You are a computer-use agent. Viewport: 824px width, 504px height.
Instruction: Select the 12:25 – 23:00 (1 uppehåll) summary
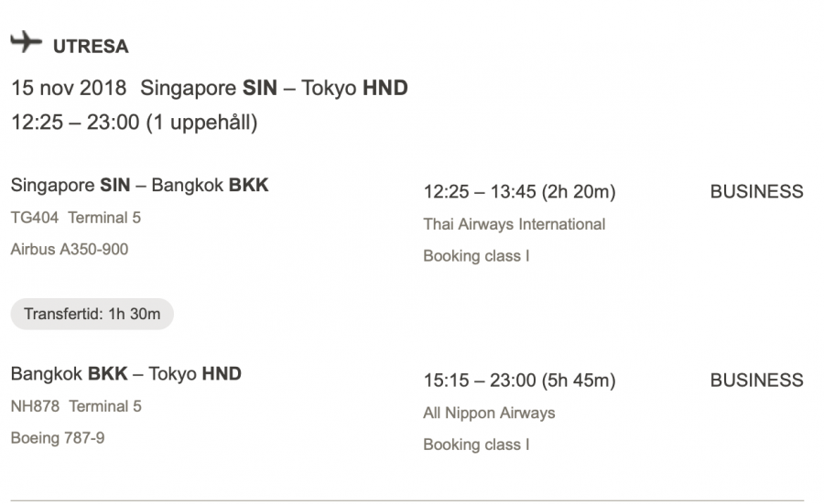[x=134, y=123]
